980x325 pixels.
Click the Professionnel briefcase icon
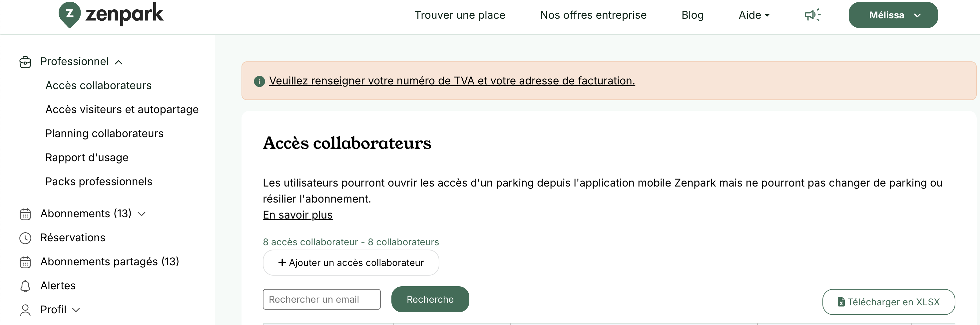click(x=25, y=62)
